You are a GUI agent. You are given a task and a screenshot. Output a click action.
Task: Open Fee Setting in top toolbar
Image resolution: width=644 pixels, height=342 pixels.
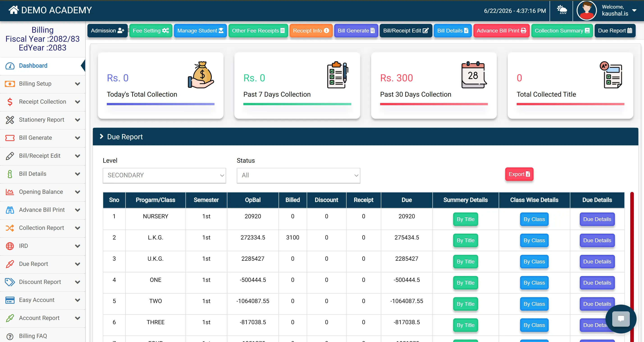pos(151,30)
